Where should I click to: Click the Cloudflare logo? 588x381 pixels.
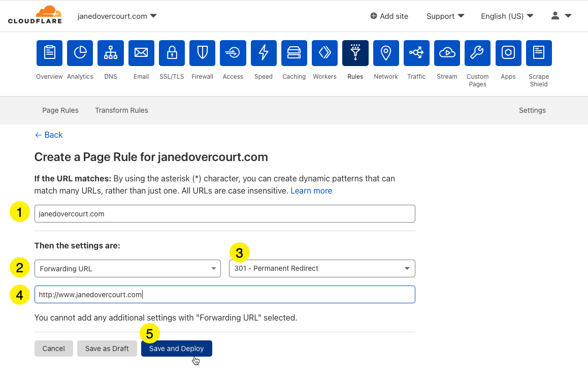[x=35, y=15]
